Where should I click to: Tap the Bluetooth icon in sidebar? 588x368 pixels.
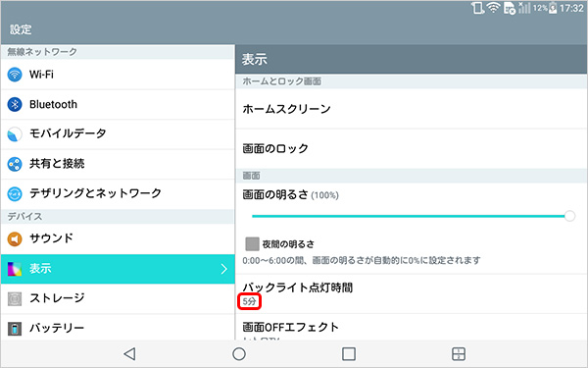click(x=15, y=104)
